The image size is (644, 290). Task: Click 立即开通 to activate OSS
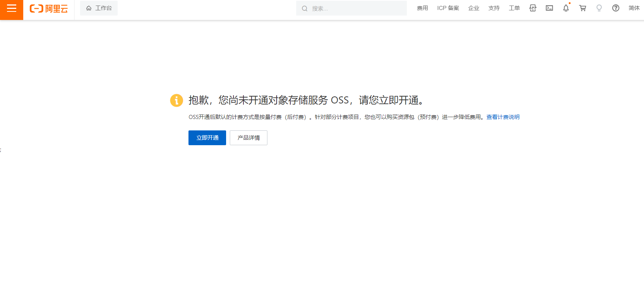(x=207, y=138)
